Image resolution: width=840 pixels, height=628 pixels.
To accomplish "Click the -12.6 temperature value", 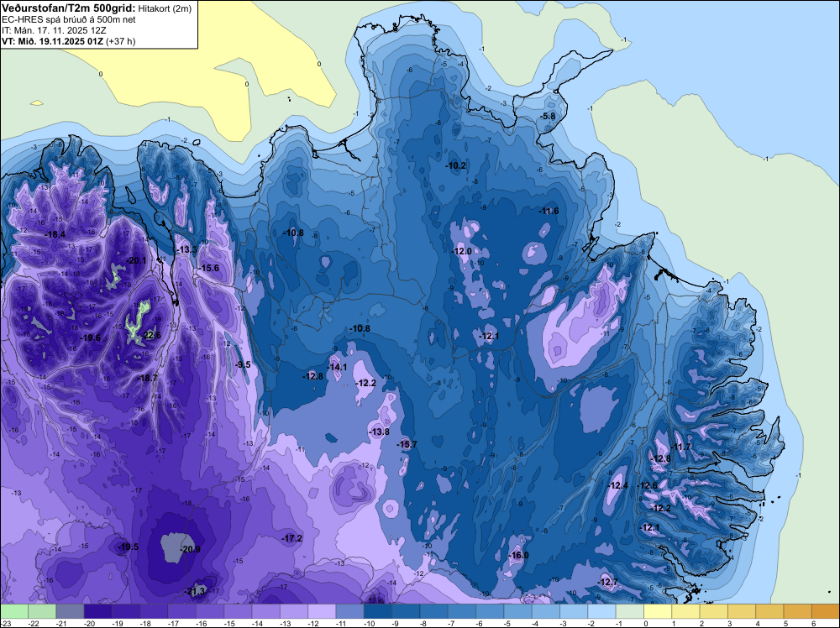I will [x=647, y=485].
